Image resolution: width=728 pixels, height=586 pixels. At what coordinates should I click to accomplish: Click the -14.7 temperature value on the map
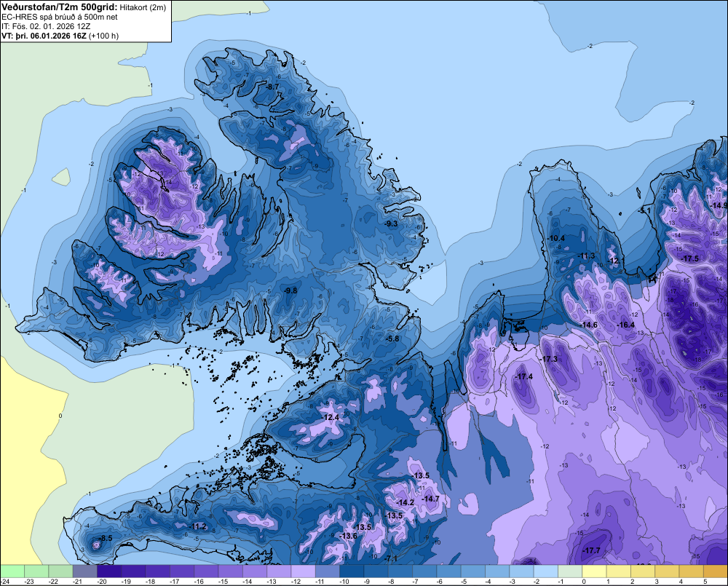coord(430,499)
